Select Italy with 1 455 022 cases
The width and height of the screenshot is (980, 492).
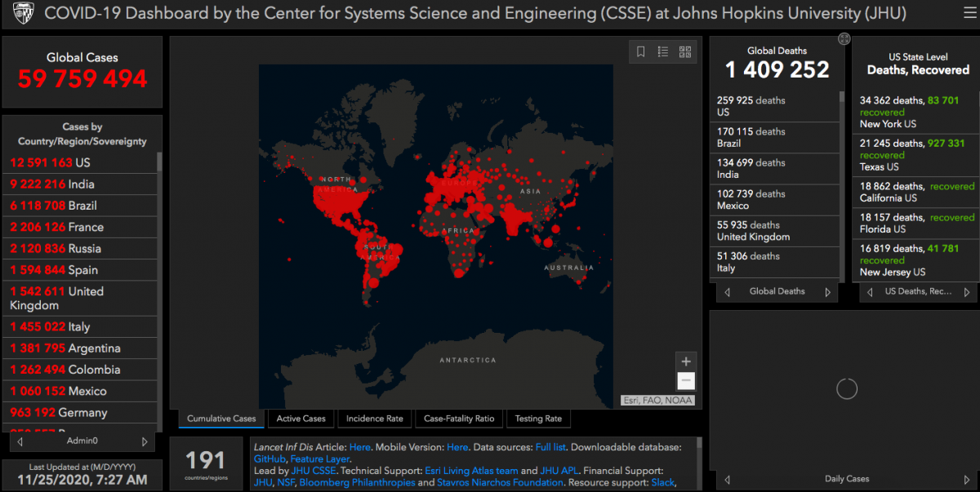tap(79, 326)
